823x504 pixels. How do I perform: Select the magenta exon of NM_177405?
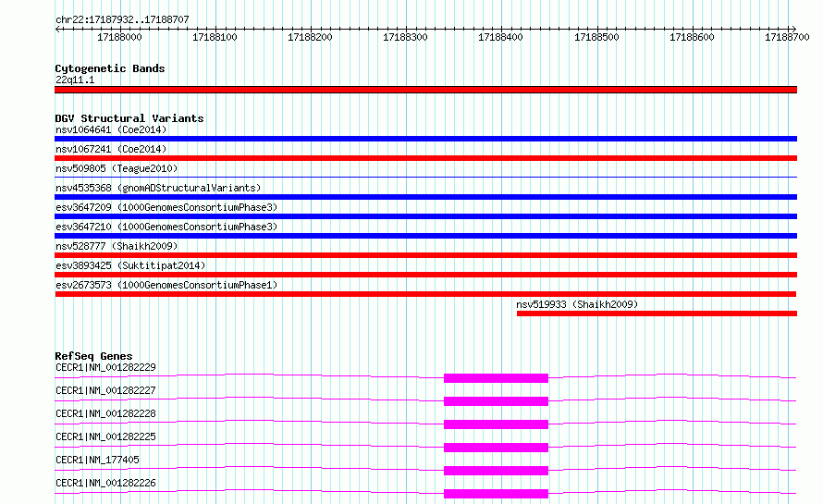click(x=496, y=471)
